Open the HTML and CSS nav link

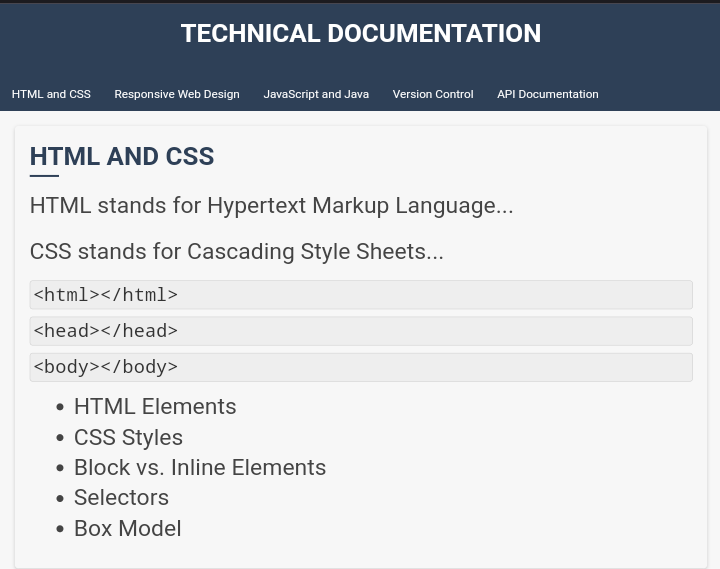pyautogui.click(x=51, y=94)
